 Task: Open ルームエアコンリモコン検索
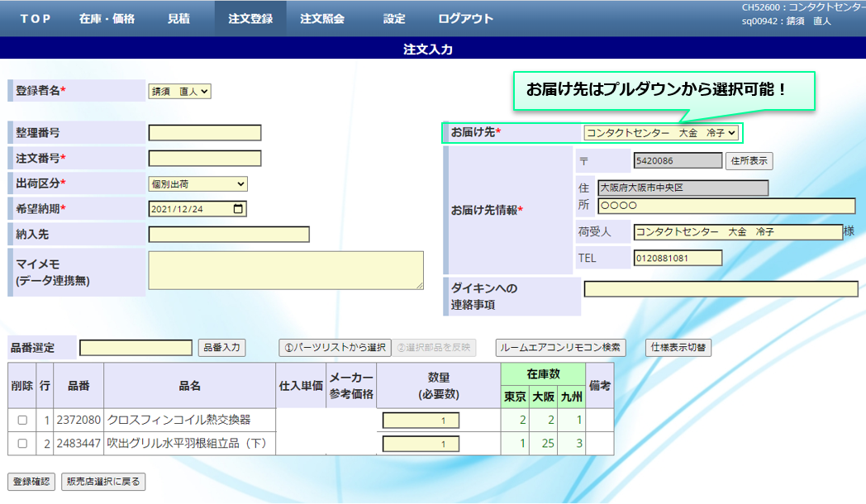tap(560, 348)
